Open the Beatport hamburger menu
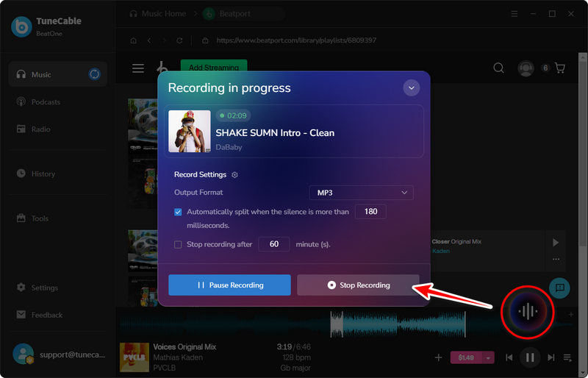Image resolution: width=588 pixels, height=378 pixels. 138,68
